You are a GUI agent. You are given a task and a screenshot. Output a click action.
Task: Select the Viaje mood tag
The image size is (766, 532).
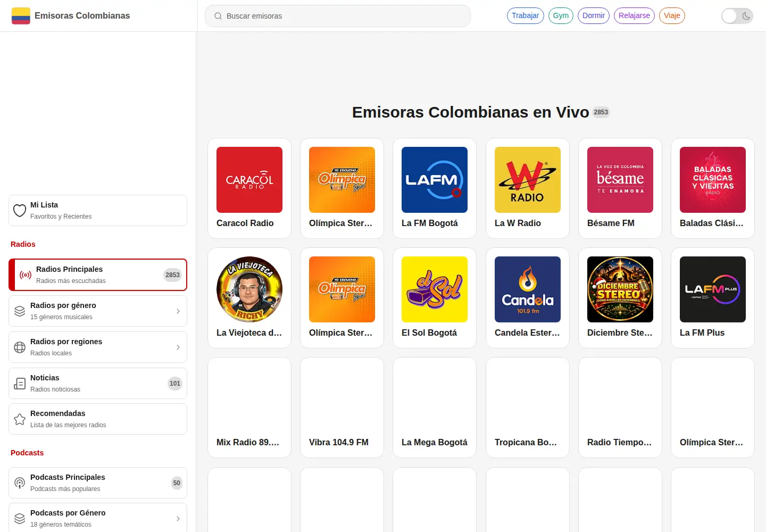click(x=672, y=15)
